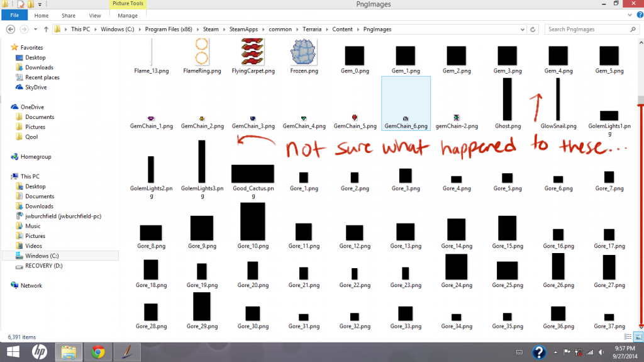
Task: Navigate to This PC breadcrumb
Action: [80, 29]
